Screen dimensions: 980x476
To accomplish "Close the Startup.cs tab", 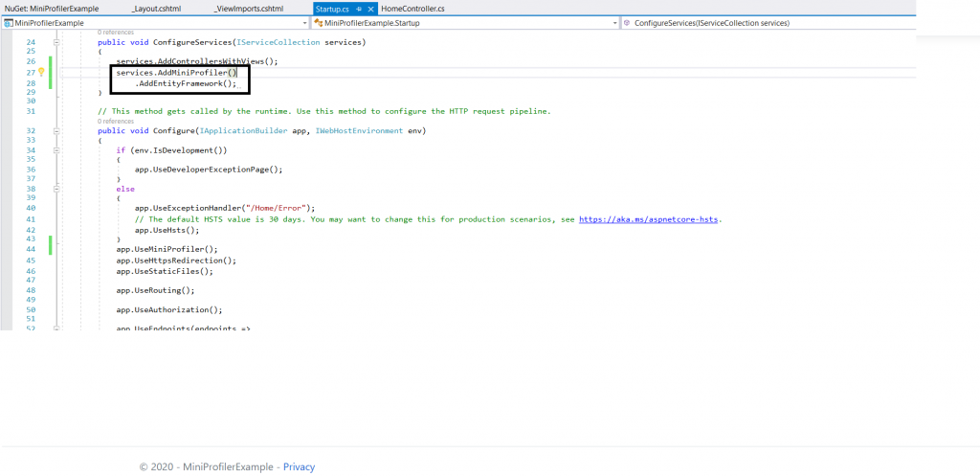I will (x=370, y=10).
